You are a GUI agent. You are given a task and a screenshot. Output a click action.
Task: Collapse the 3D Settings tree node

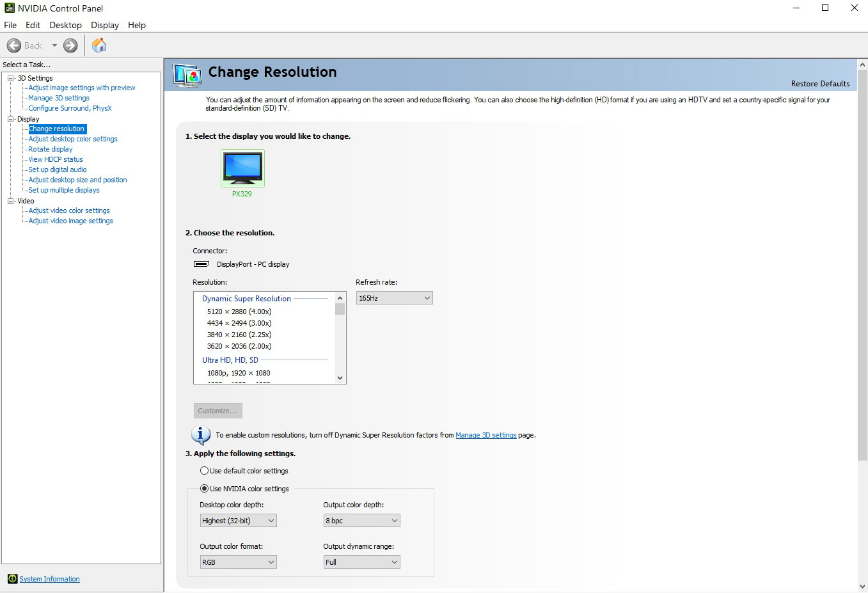tap(10, 78)
